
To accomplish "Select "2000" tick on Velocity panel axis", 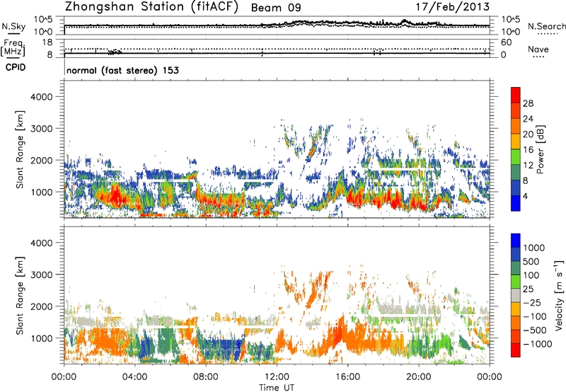I will (41, 306).
